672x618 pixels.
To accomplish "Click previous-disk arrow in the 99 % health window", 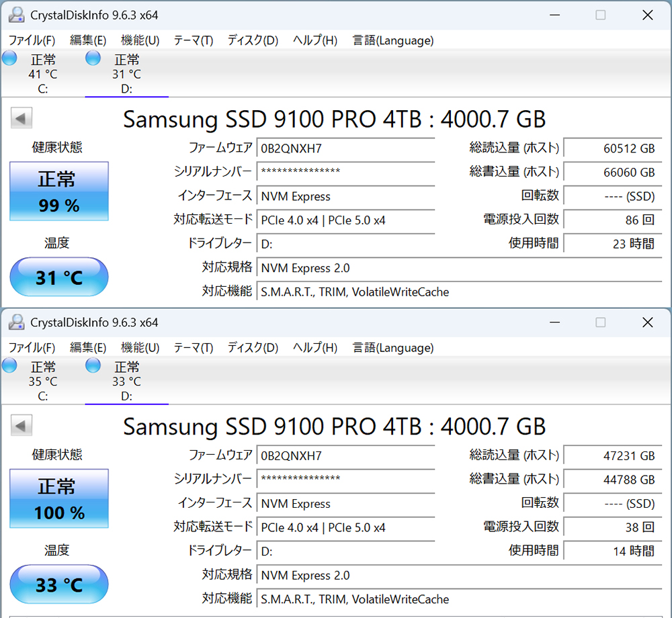I will [x=22, y=119].
